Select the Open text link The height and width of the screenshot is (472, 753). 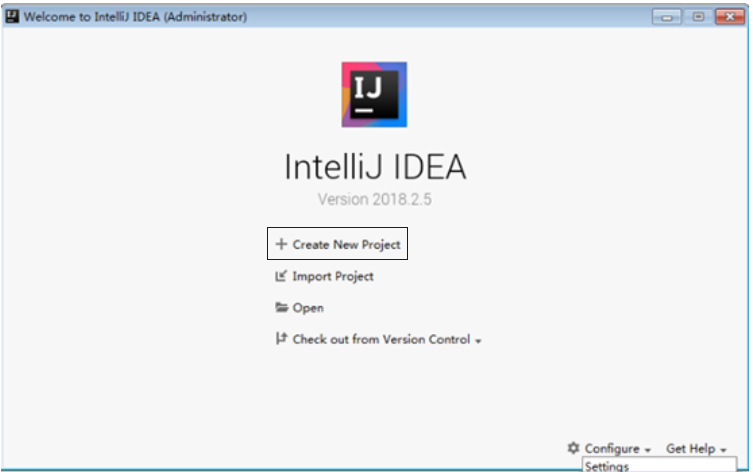[308, 308]
